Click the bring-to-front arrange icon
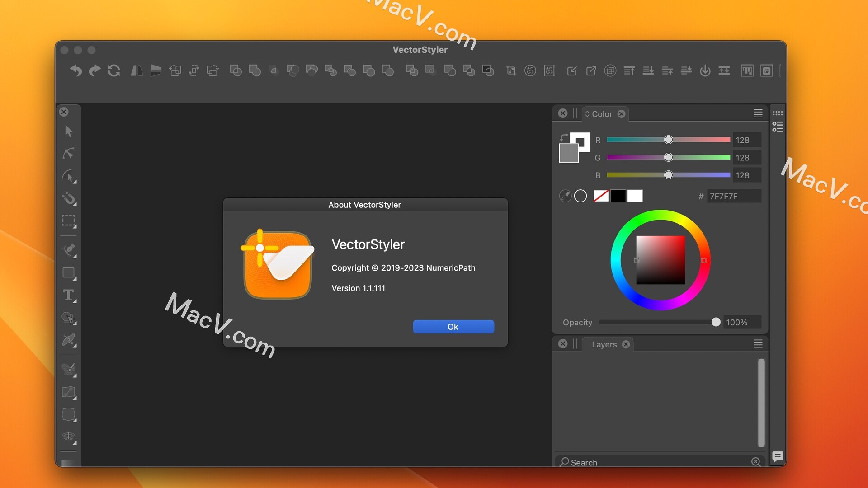 (x=629, y=70)
